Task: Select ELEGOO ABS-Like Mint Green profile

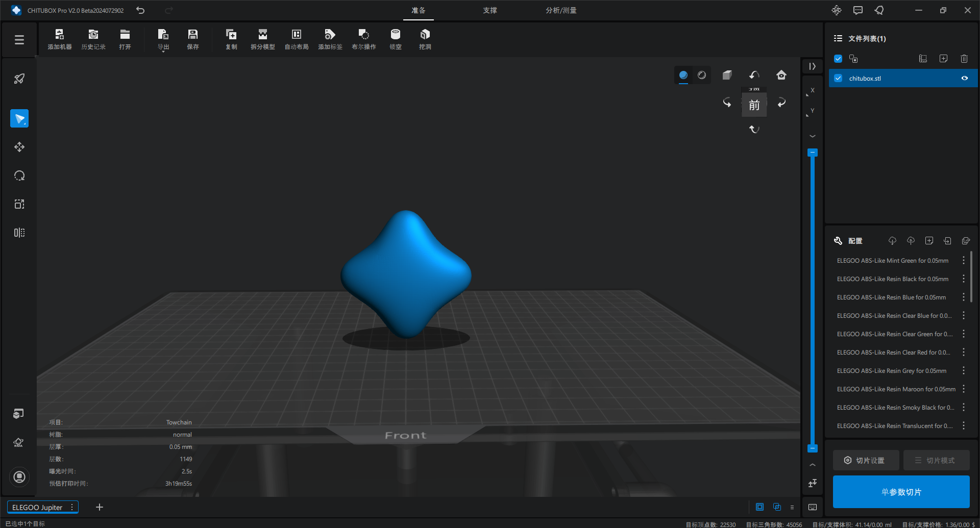Action: coord(893,261)
